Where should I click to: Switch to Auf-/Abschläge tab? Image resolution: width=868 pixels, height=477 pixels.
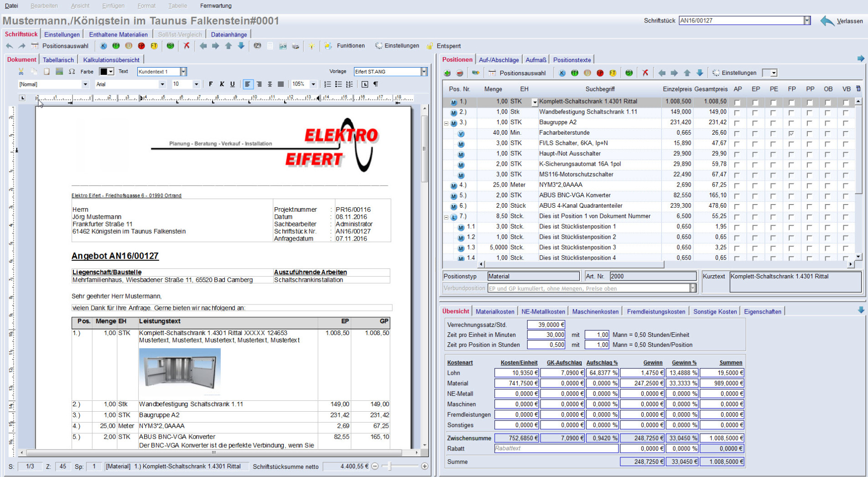coord(499,60)
